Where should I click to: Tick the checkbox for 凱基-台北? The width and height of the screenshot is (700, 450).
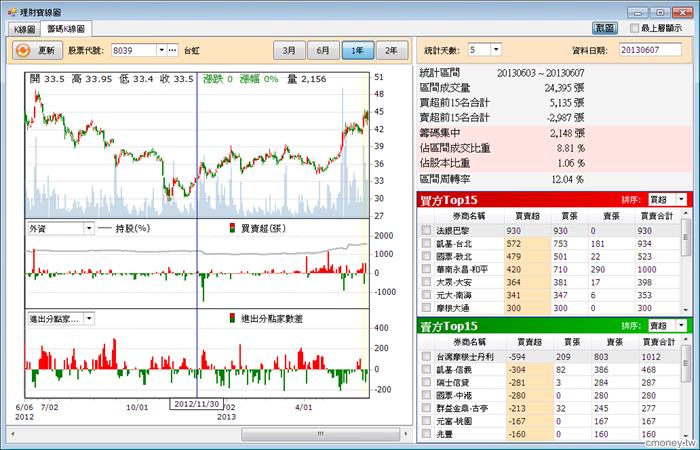coord(427,243)
